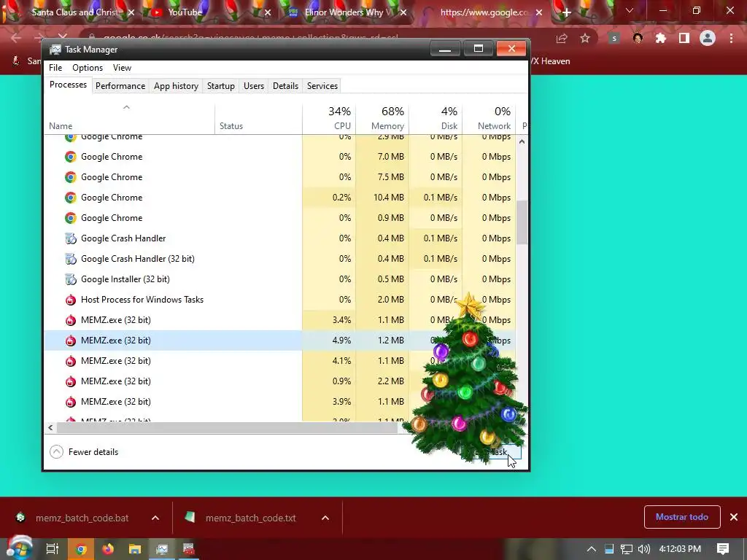Screen dimensions: 747x560
Task: Select the Google Chrome process using 7.5 MB
Action: tap(280, 177)
